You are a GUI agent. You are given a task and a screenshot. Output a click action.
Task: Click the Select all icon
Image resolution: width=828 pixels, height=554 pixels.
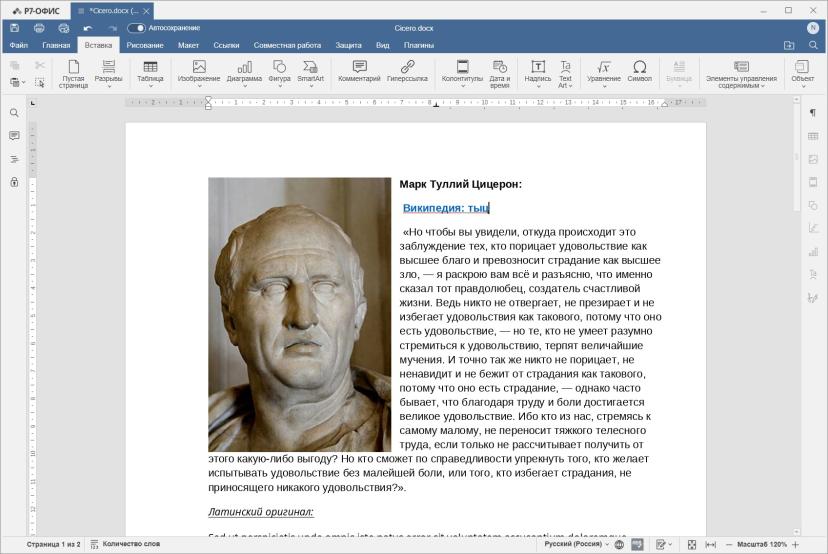pyautogui.click(x=40, y=82)
